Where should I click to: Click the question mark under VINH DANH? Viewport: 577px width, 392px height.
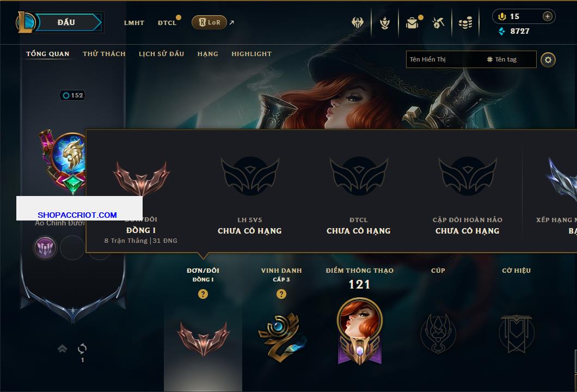(281, 293)
